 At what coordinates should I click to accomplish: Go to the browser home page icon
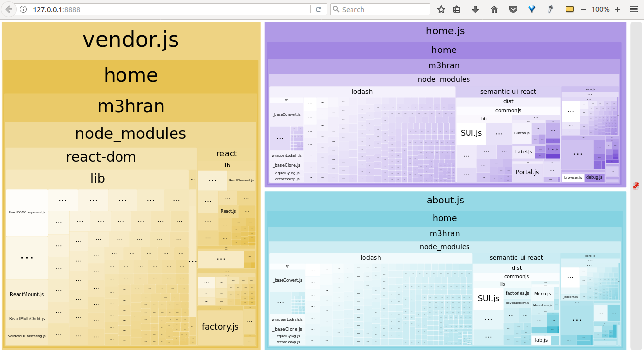494,9
